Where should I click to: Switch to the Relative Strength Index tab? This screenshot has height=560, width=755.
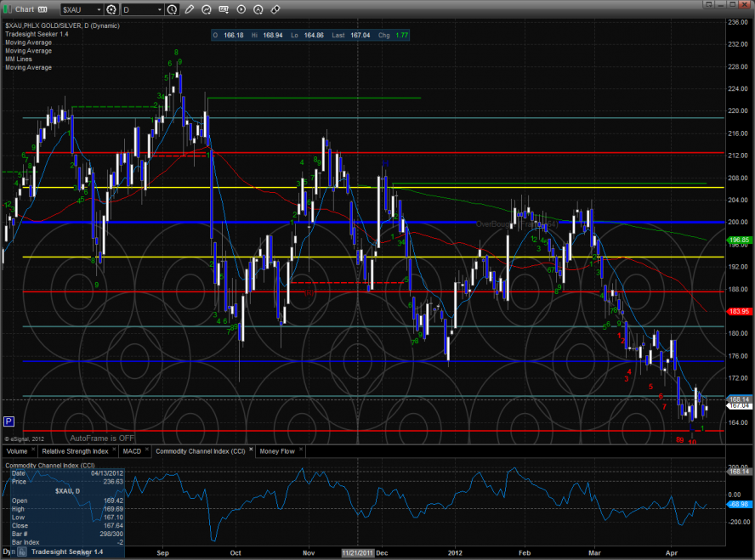coord(76,450)
